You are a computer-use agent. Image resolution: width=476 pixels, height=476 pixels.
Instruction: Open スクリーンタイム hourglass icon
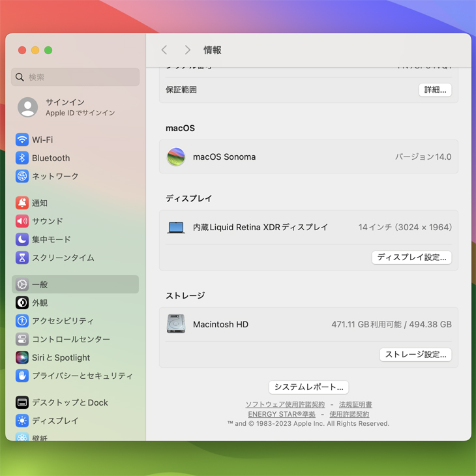[x=22, y=258]
